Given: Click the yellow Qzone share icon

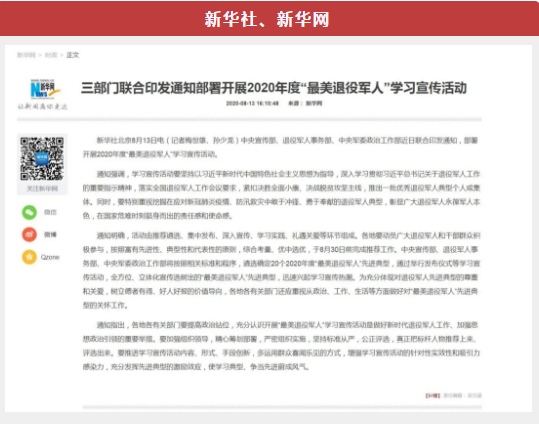Looking at the screenshot, I should point(30,257).
